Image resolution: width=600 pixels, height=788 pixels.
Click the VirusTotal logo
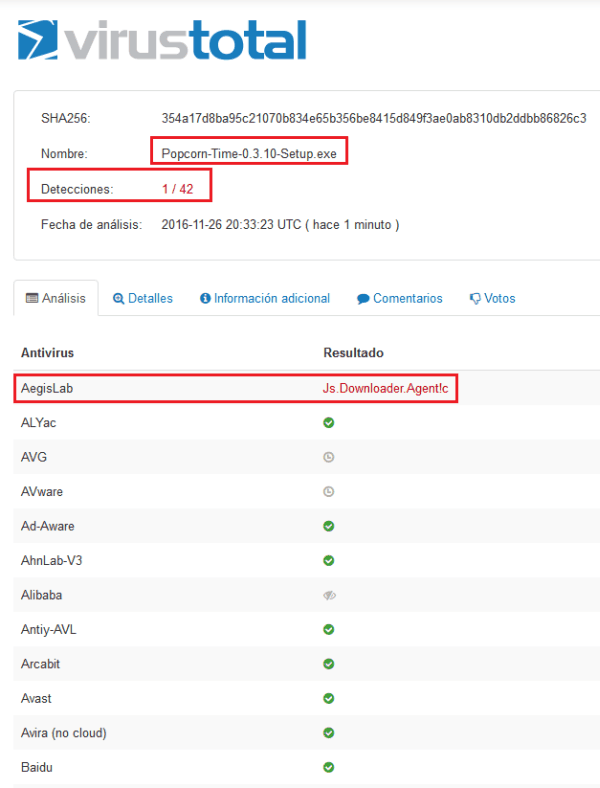tap(162, 40)
